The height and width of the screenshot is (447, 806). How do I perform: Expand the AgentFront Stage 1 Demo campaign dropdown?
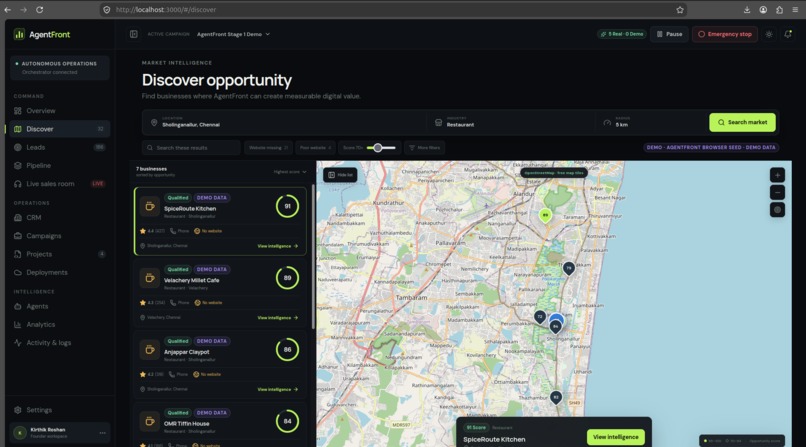233,34
